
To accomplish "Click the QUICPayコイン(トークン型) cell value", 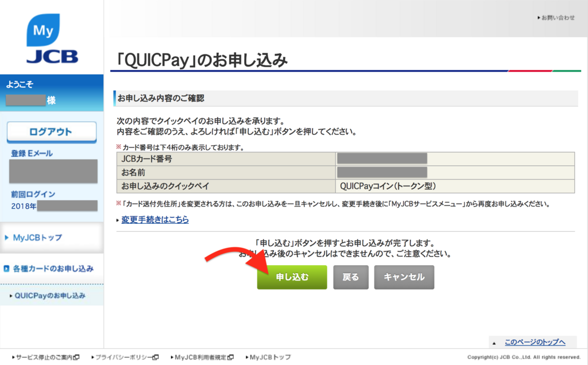I will coord(388,186).
